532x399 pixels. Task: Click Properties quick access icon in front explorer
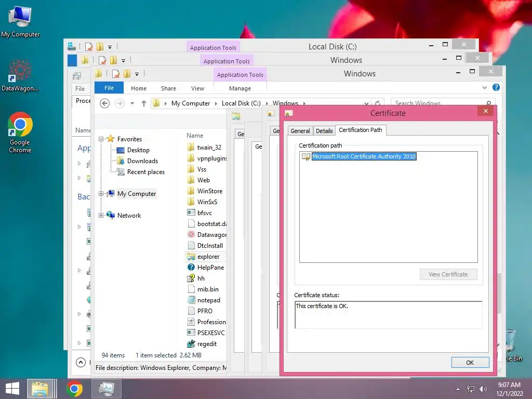point(116,74)
